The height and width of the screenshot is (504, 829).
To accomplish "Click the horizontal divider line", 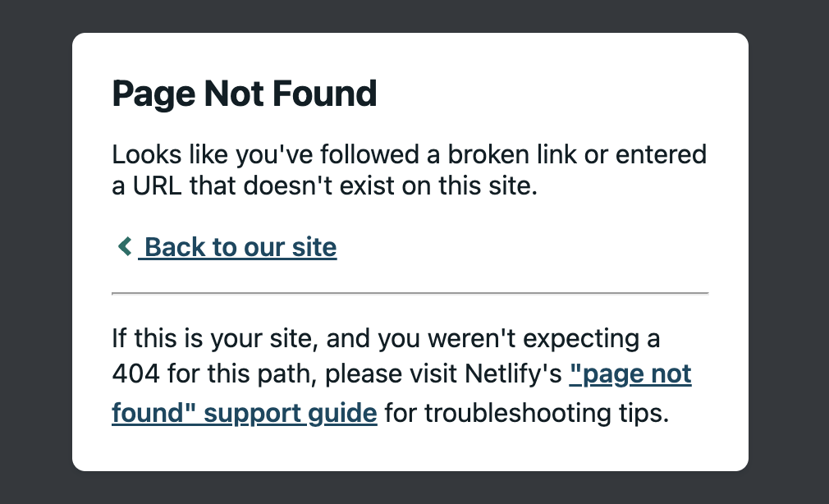I will 410,292.
